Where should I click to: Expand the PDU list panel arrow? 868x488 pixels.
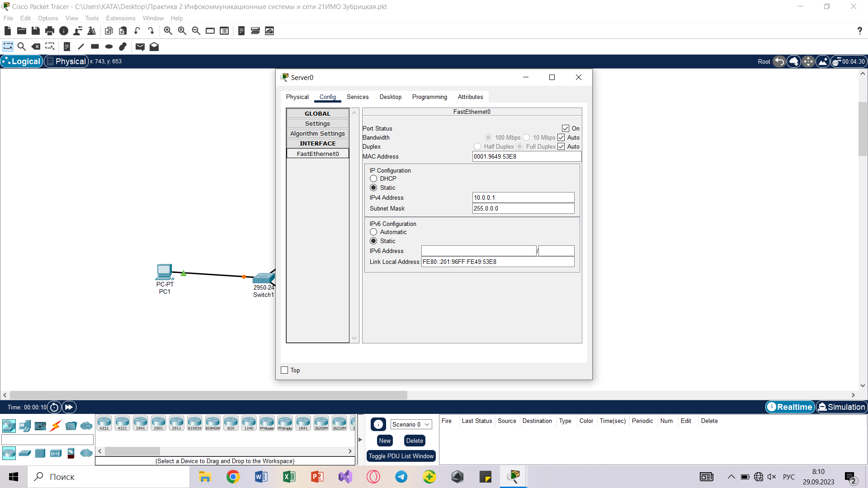360,439
